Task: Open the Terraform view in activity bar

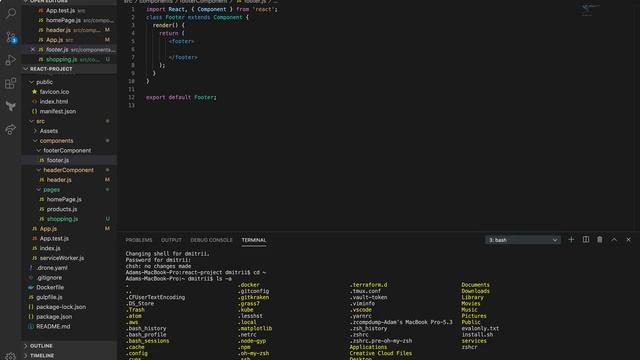Action: [11, 106]
